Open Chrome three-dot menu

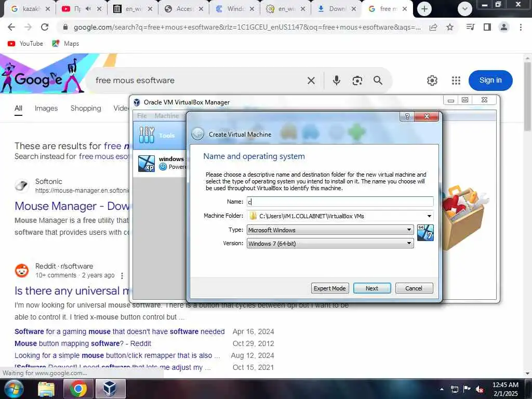521,27
